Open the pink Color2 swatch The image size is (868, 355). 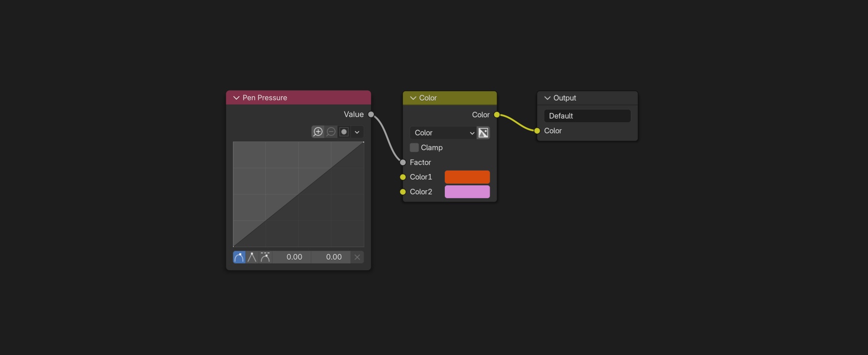coord(467,192)
